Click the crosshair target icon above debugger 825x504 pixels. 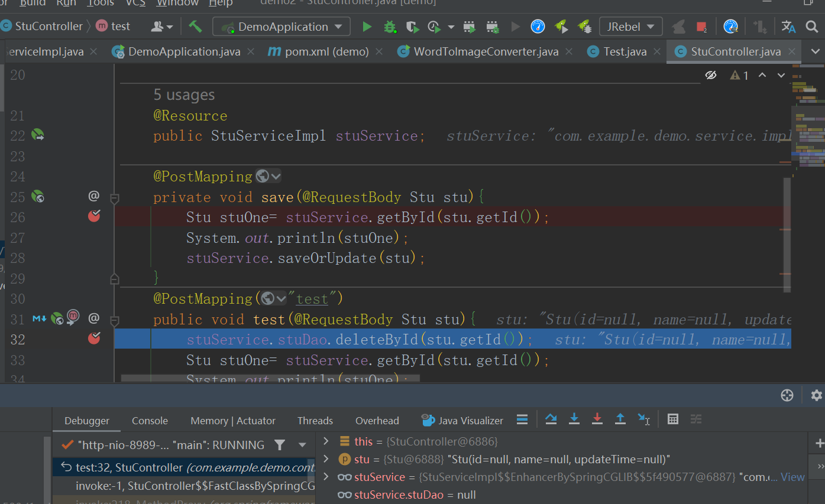pos(787,395)
